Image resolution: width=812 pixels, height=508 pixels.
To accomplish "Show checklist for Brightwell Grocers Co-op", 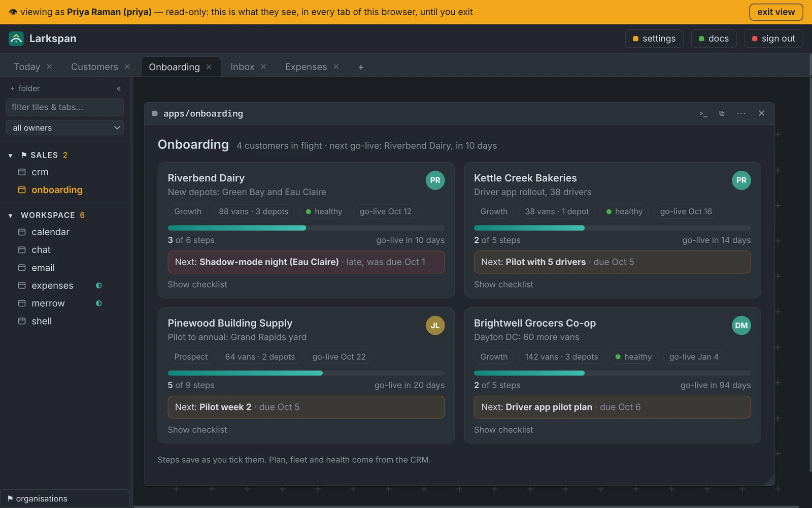I will 503,430.
